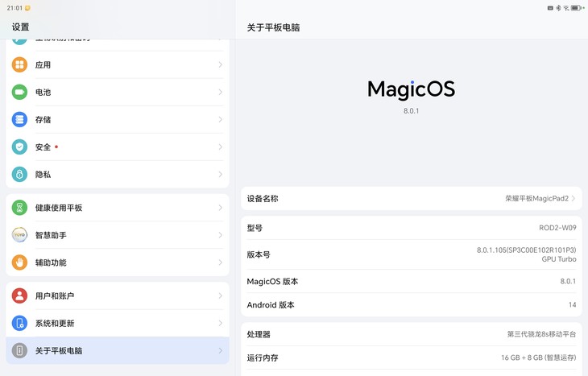Tap the 关于平板电脑 page title
The height and width of the screenshot is (376, 588).
[273, 27]
